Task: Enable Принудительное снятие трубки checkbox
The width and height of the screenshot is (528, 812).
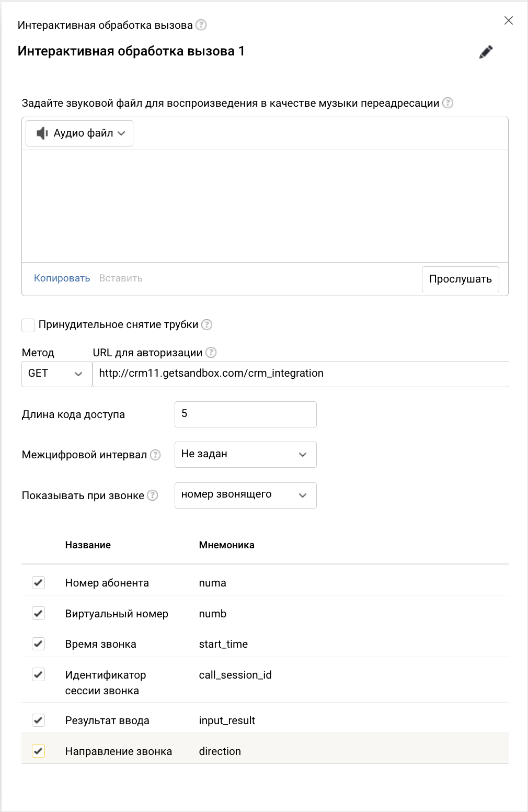Action: pyautogui.click(x=28, y=325)
